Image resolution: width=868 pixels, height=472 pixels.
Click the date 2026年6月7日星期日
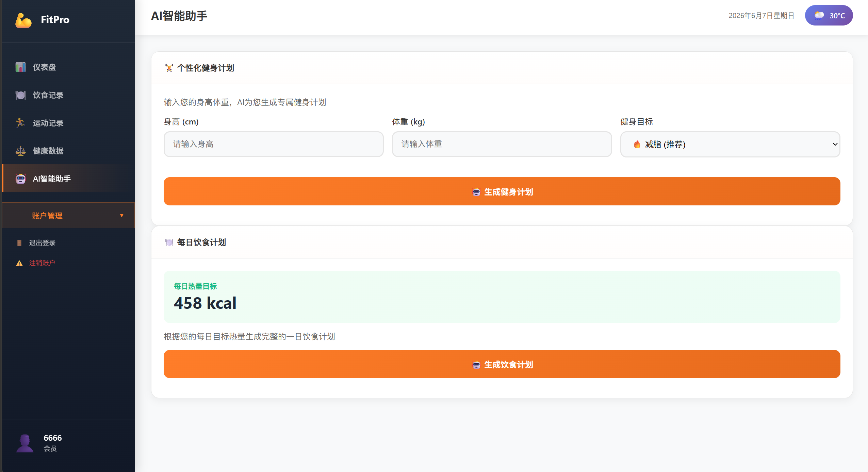tap(761, 16)
